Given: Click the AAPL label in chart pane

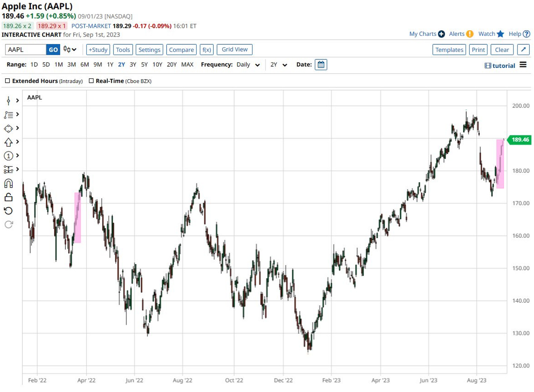Looking at the screenshot, I should point(34,97).
